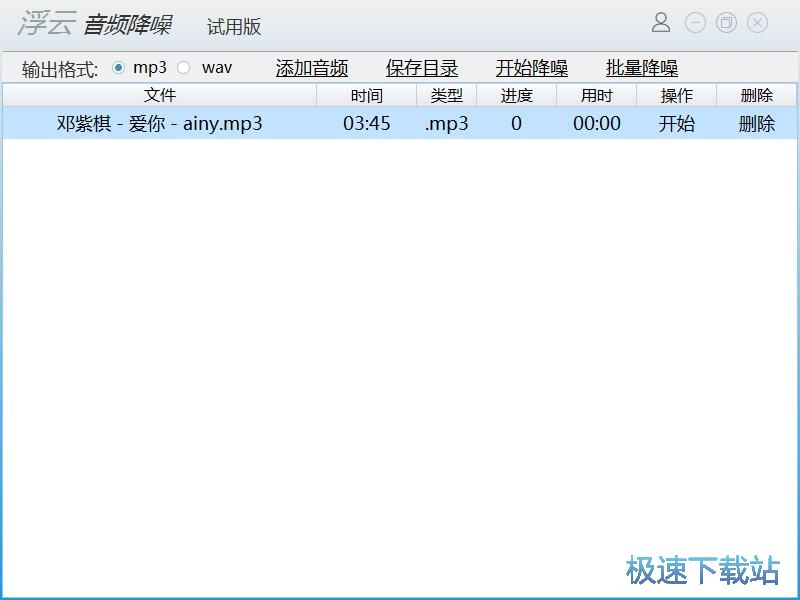Click the 进度 column header
Screen dimensions: 800x600
(516, 95)
